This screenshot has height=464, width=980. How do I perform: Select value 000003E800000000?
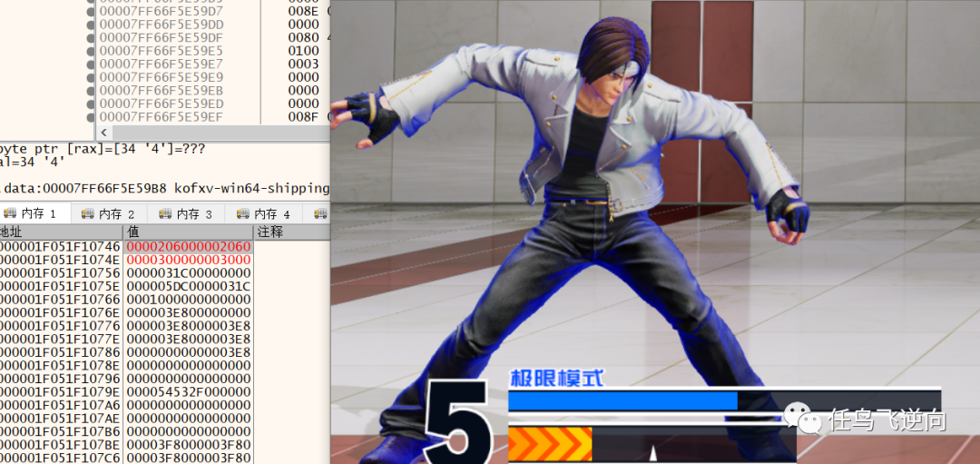click(189, 312)
